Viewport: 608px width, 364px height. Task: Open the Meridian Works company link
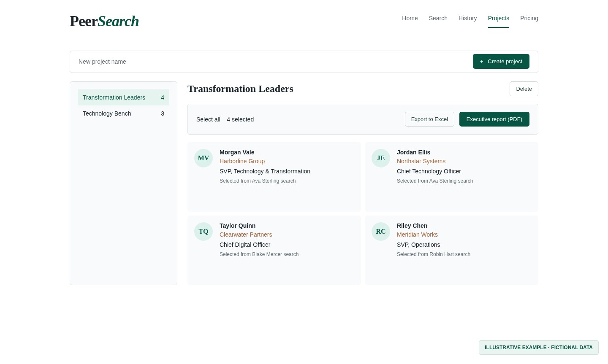pyautogui.click(x=417, y=235)
